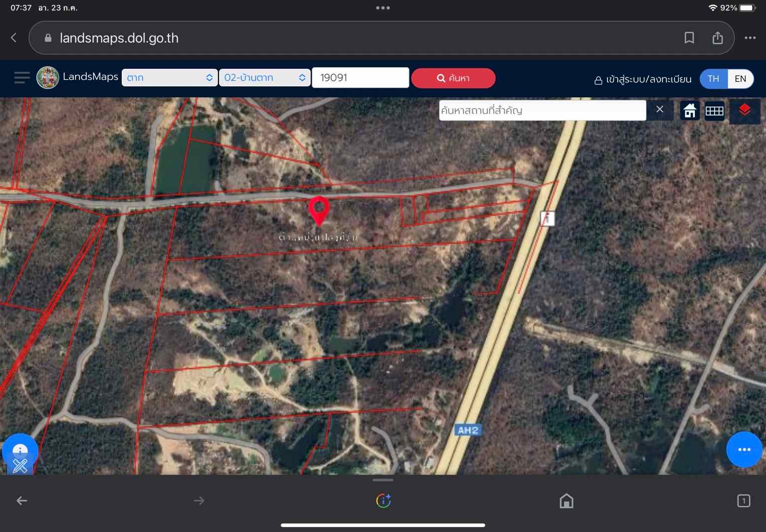
Task: Switch language to EN
Action: pos(741,79)
